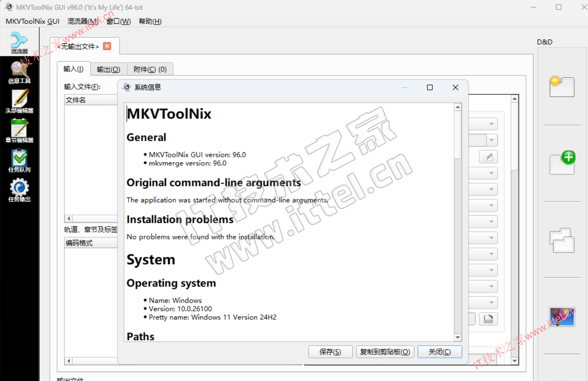588x381 pixels.
Task: Open the 章节编辑器 chapter editor
Action: [x=19, y=131]
